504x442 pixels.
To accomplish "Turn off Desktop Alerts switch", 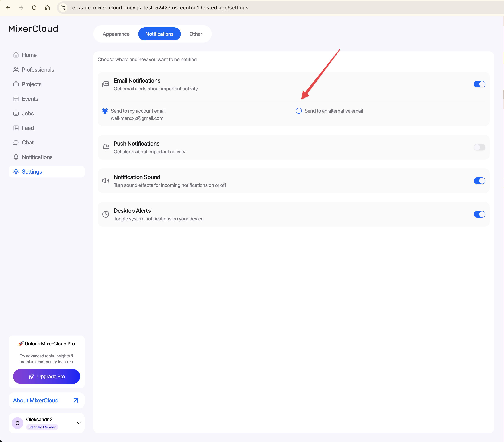I will 479,214.
